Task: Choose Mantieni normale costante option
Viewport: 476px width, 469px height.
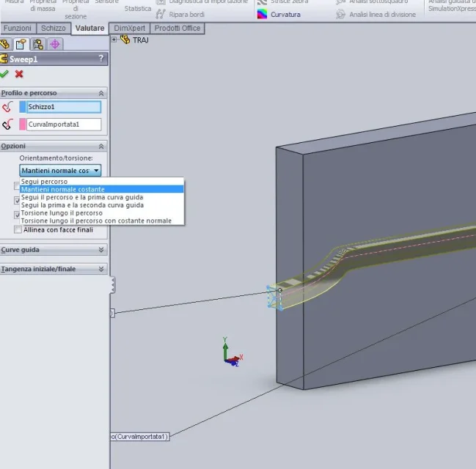Action: tap(102, 189)
